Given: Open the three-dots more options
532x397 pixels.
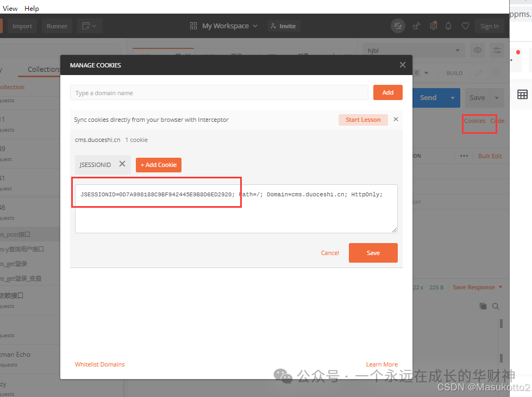Looking at the screenshot, I should coord(464,156).
